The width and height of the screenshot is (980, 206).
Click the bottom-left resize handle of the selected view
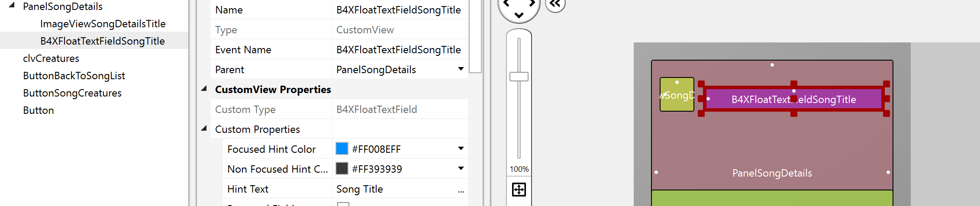(702, 113)
